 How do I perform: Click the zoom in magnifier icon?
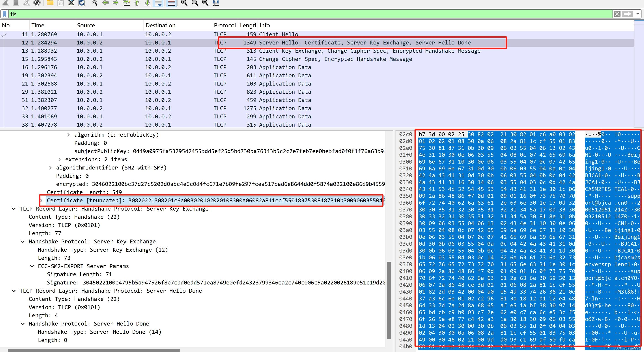coord(184,3)
